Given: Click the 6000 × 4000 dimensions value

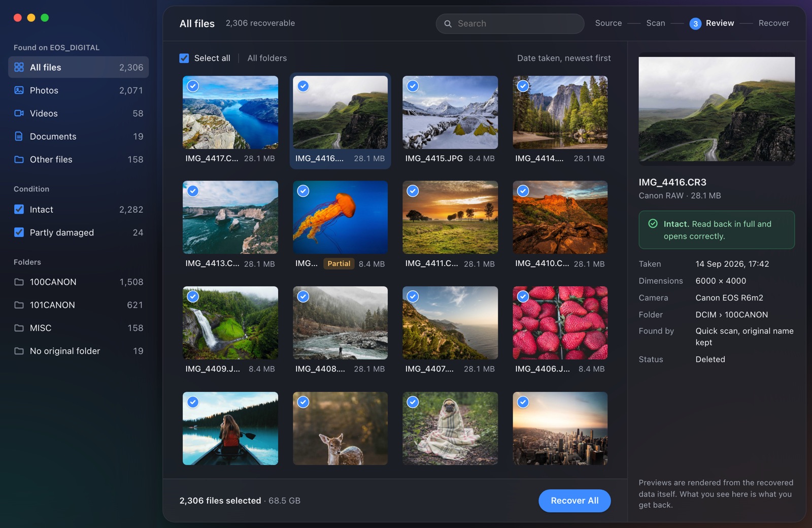Looking at the screenshot, I should click(721, 281).
